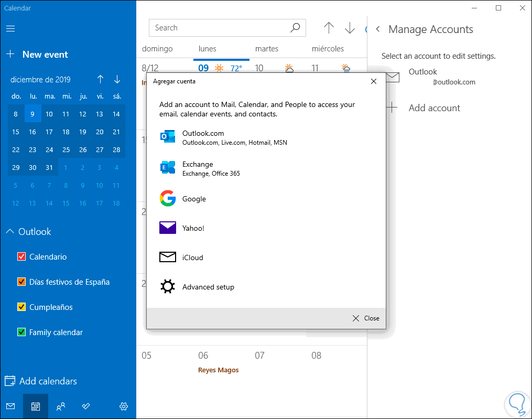Select martes column header
532x419 pixels.
267,49
